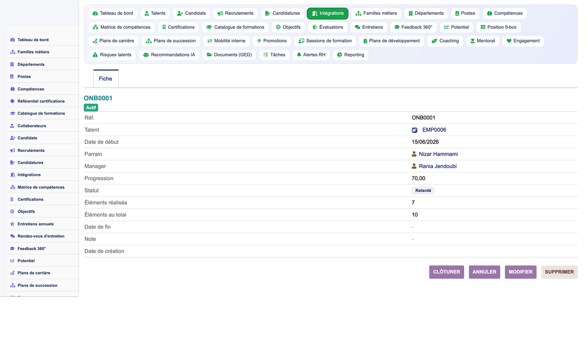This screenshot has width=588, height=364.
Task: Click the Engagement heart icon
Action: (509, 41)
